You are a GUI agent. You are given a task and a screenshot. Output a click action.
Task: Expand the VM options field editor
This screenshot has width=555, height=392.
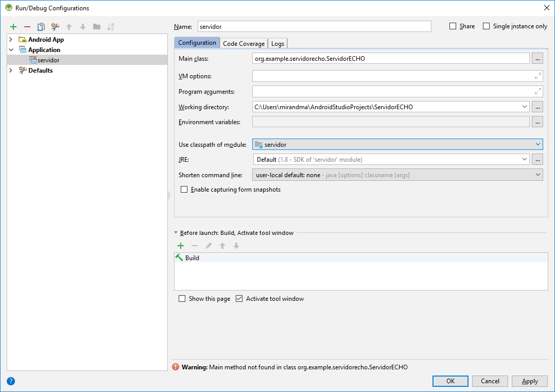[537, 76]
